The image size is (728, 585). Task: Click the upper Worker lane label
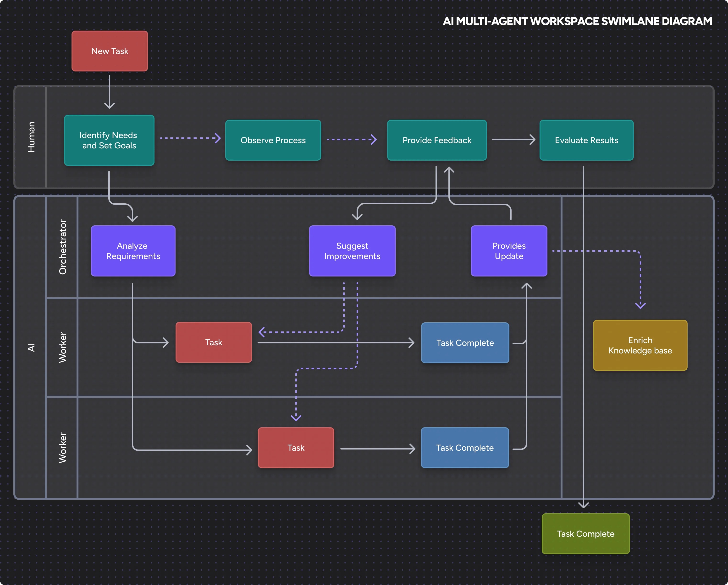point(63,347)
